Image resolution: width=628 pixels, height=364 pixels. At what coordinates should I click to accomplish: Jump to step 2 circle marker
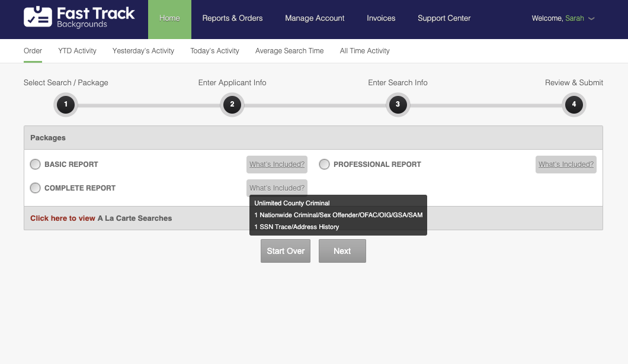tap(232, 105)
